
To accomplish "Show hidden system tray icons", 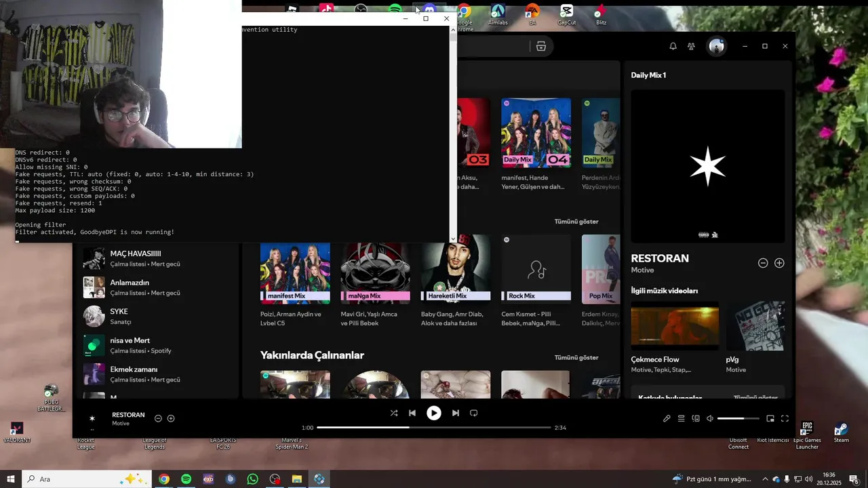I will point(765,479).
